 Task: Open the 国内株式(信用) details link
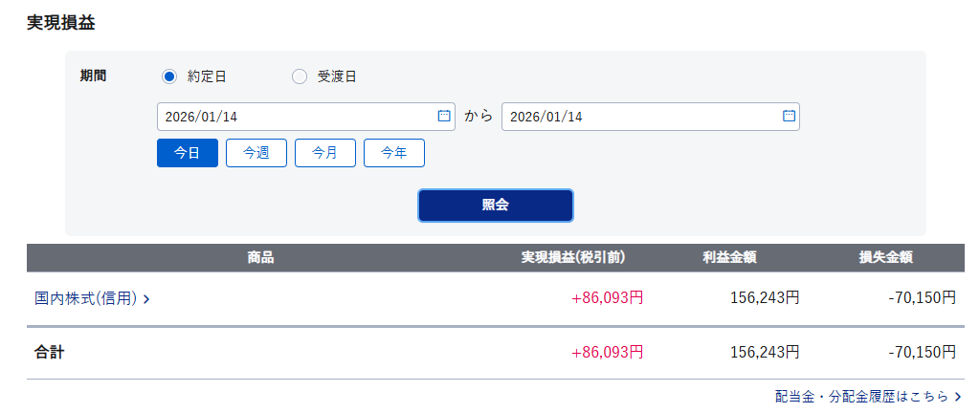click(86, 298)
